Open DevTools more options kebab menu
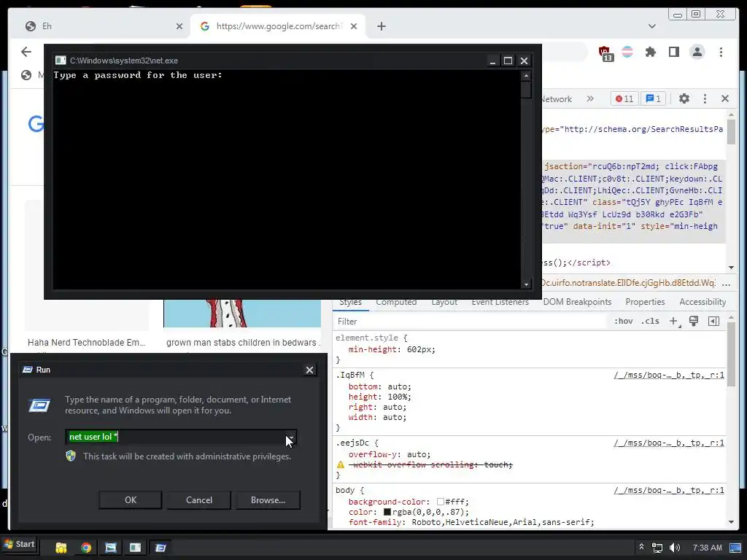 click(705, 98)
